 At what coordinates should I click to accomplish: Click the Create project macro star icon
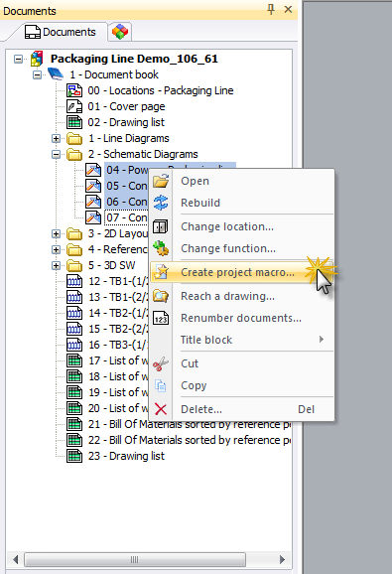coord(161,272)
